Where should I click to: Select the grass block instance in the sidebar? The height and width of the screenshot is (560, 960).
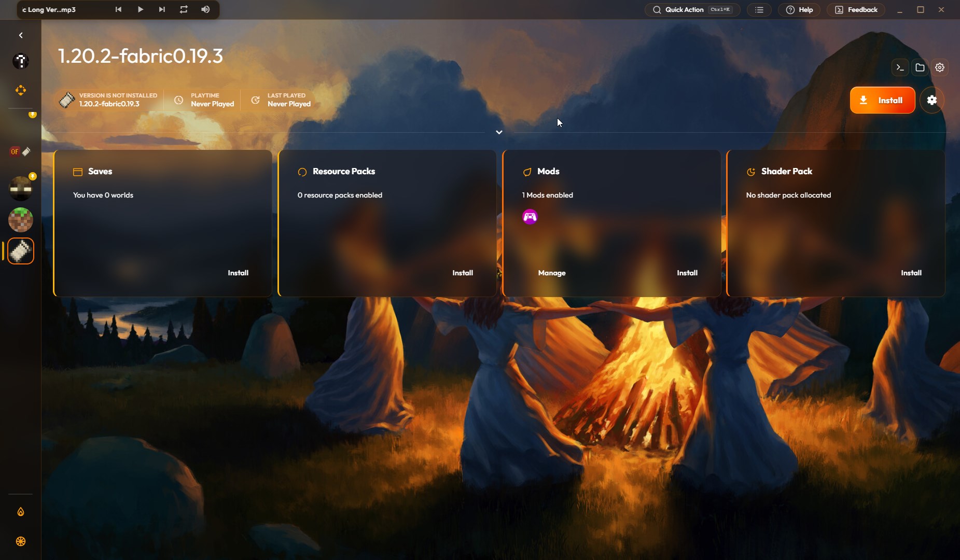(x=21, y=220)
